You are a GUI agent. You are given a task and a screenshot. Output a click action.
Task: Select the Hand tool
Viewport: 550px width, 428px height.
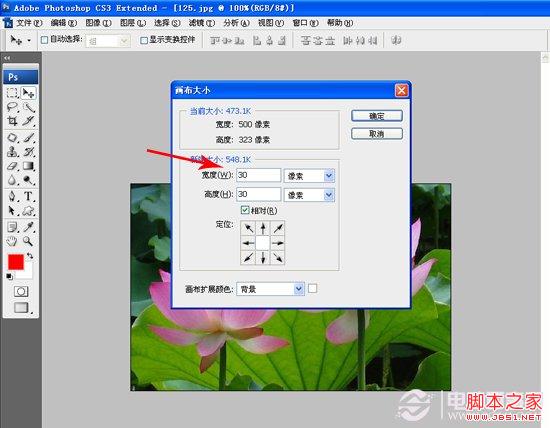click(x=12, y=241)
